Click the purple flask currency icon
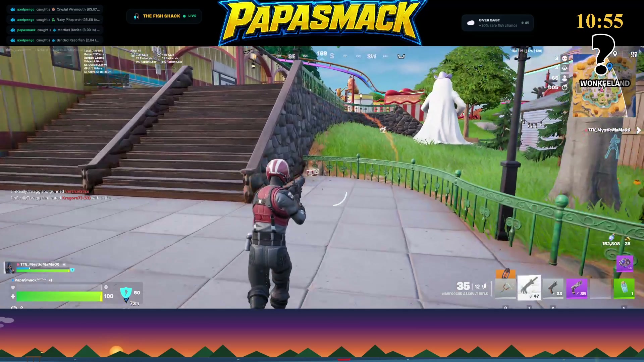The image size is (644, 362). point(612,237)
